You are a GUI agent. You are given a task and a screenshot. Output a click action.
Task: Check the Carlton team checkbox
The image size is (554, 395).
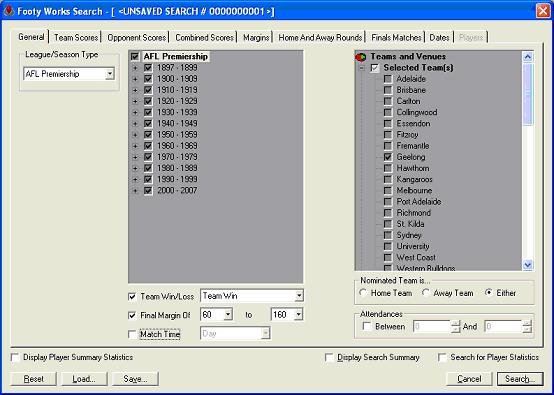click(x=388, y=101)
